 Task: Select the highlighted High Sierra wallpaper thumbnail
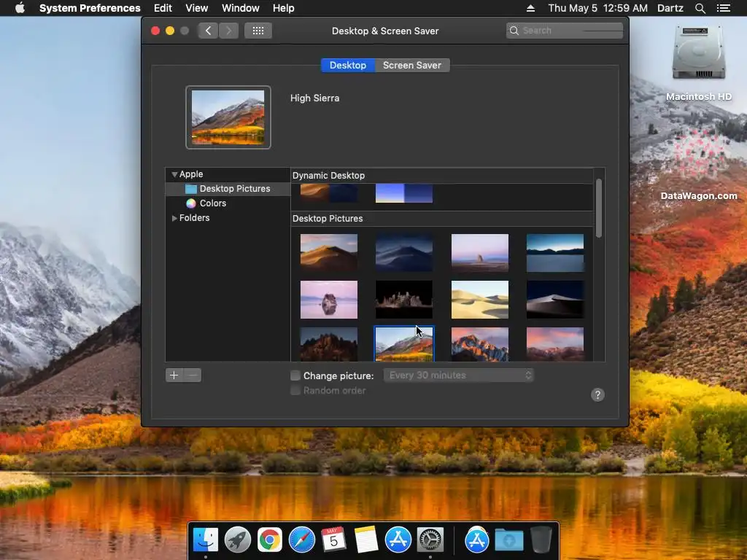404,344
